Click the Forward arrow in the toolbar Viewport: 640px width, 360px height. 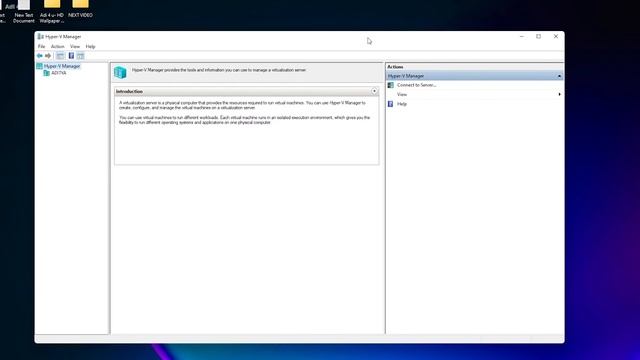48,56
